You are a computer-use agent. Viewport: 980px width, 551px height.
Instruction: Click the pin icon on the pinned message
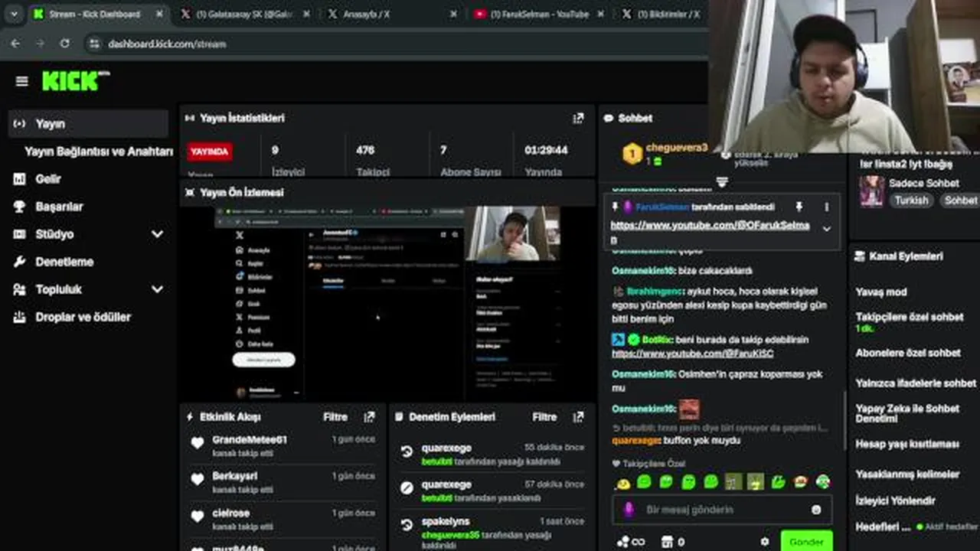click(x=799, y=207)
